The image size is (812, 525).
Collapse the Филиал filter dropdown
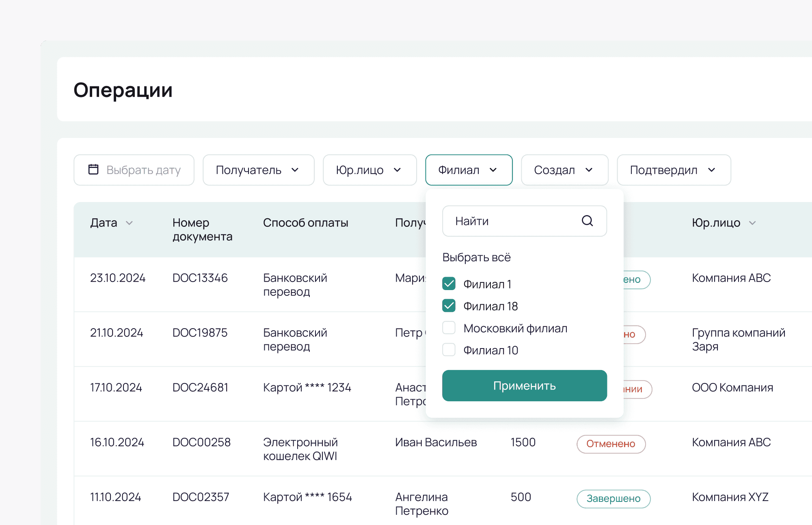pos(469,170)
